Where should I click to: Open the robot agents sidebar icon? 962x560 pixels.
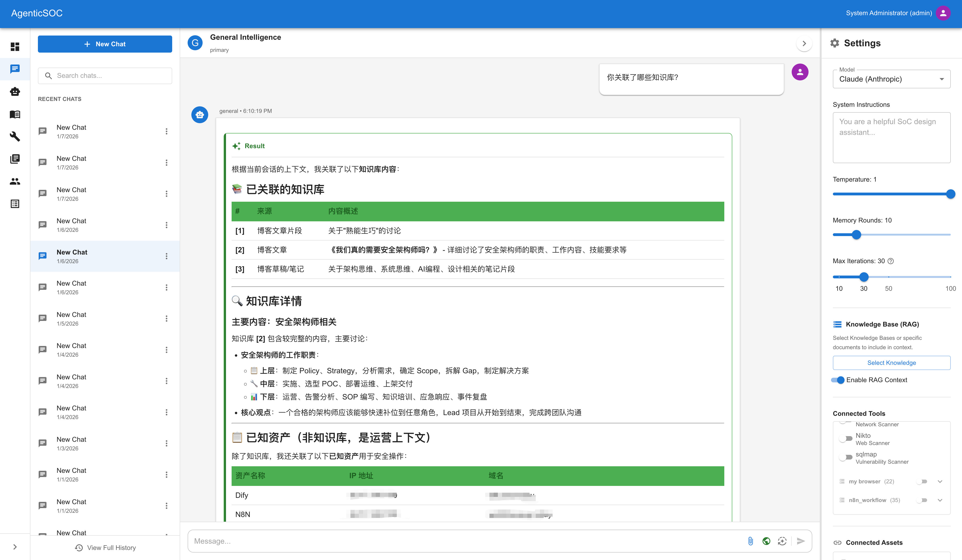pos(15,92)
